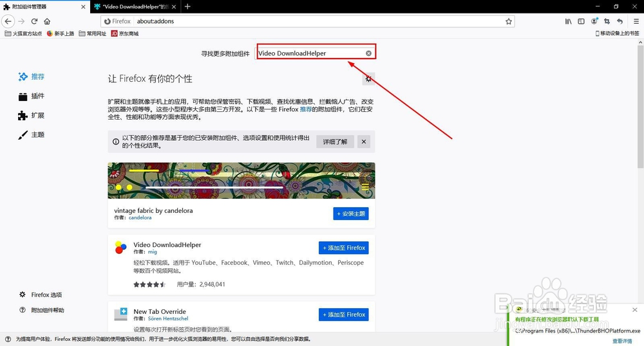The height and width of the screenshot is (346, 644).
Task: Close the Thunder notification popup
Action: click(635, 309)
